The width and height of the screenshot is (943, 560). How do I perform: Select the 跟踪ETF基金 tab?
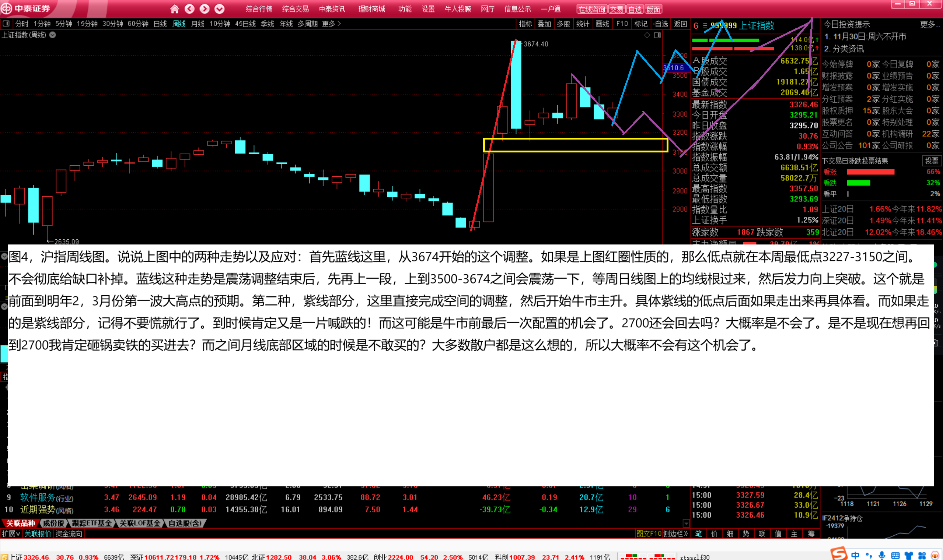click(x=92, y=523)
